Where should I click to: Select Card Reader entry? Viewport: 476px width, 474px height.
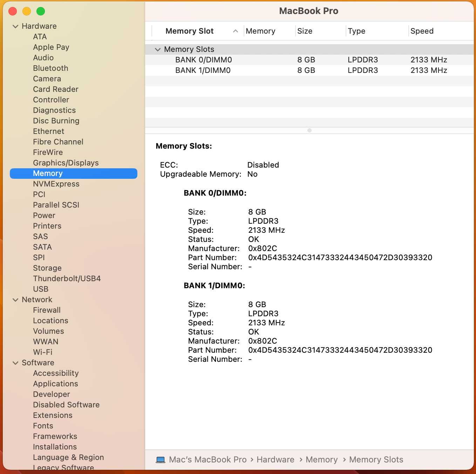(56, 89)
